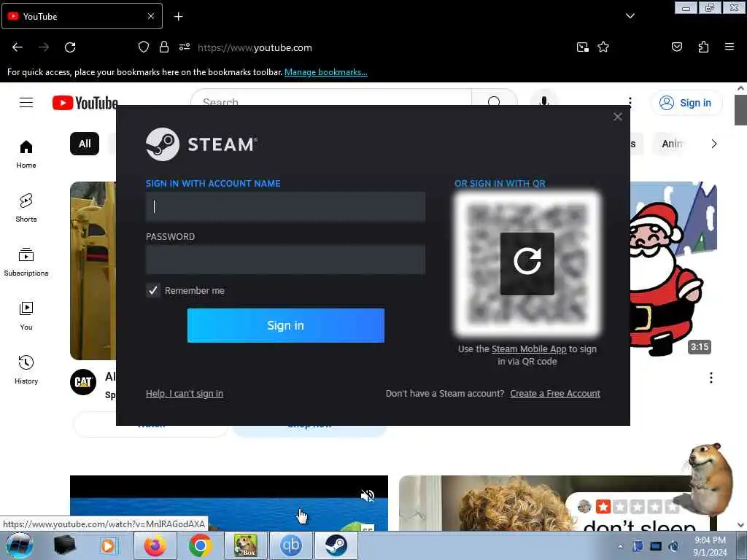The width and height of the screenshot is (747, 560).
Task: Open three-dot menu below Santa video
Action: point(711,378)
